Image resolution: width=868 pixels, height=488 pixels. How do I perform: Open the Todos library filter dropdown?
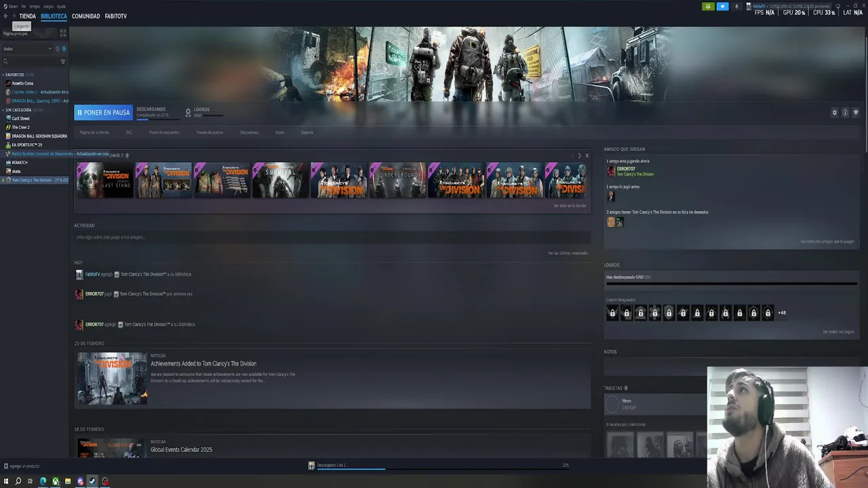click(27, 49)
